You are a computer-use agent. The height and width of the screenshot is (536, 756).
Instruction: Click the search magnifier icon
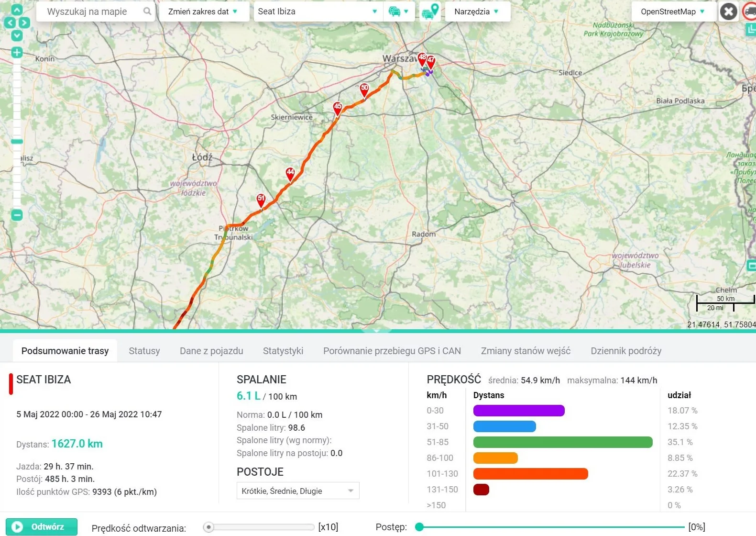147,11
